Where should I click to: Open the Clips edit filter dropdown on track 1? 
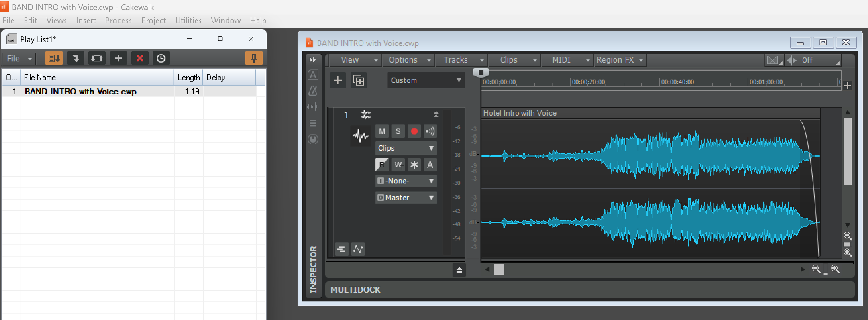click(406, 148)
